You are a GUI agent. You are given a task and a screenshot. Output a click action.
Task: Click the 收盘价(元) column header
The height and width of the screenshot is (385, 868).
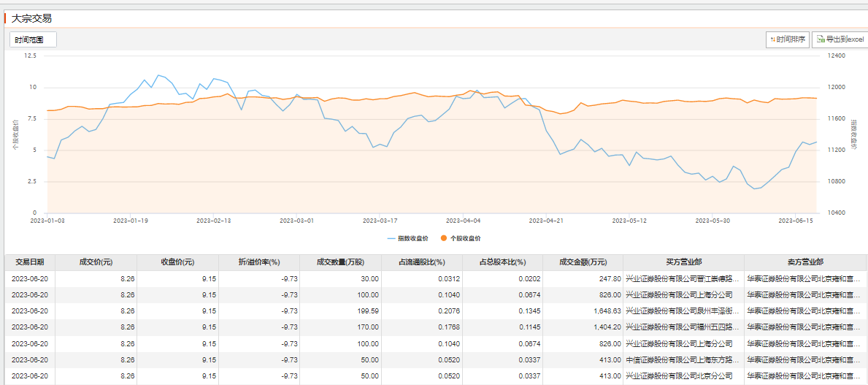coord(177,262)
